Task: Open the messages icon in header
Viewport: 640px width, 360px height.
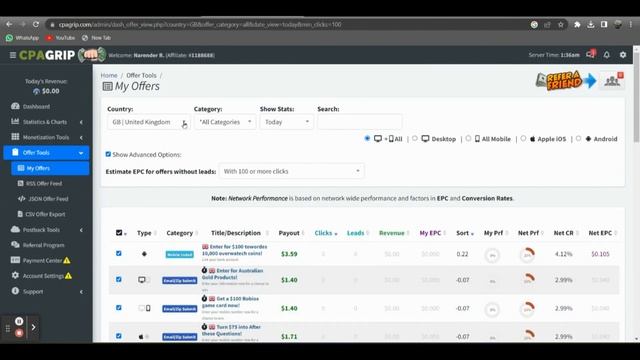Action: click(x=590, y=55)
